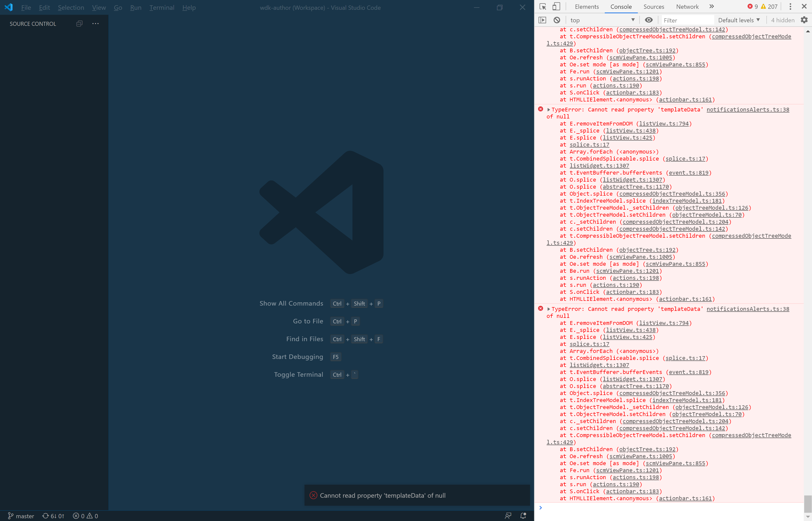Viewport: 812px width, 521px height.
Task: Open the Terminal menu in VS Code
Action: pos(162,8)
